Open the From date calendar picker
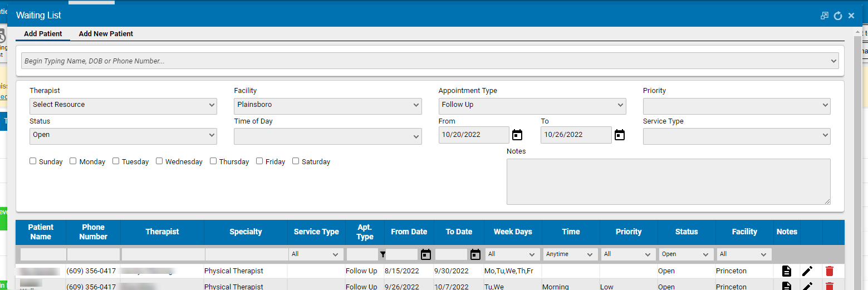The width and height of the screenshot is (868, 290). point(517,135)
